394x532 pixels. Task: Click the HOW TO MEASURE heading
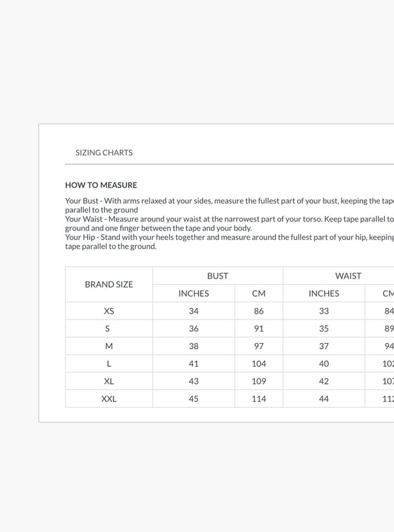tap(101, 185)
